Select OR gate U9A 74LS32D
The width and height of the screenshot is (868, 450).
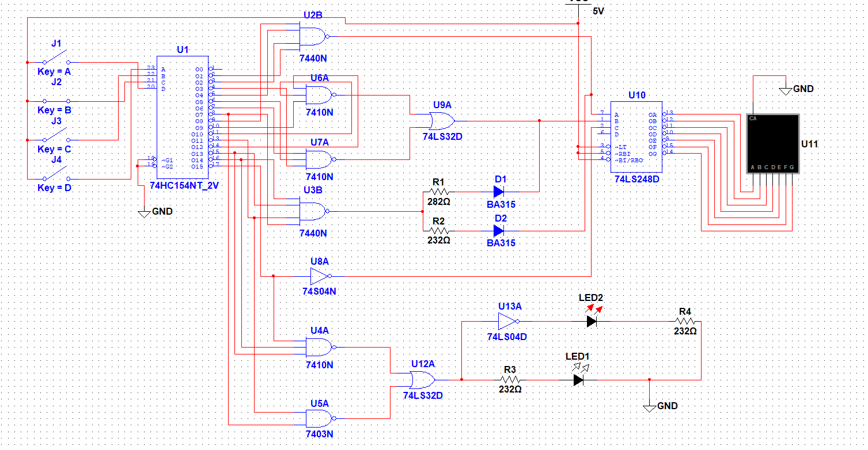442,121
